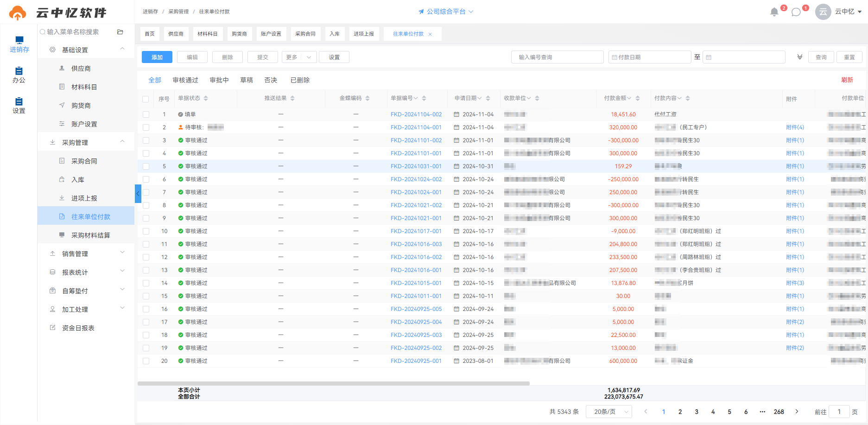Click the horizontal table scrollbar
The width and height of the screenshot is (868, 425).
click(x=334, y=383)
